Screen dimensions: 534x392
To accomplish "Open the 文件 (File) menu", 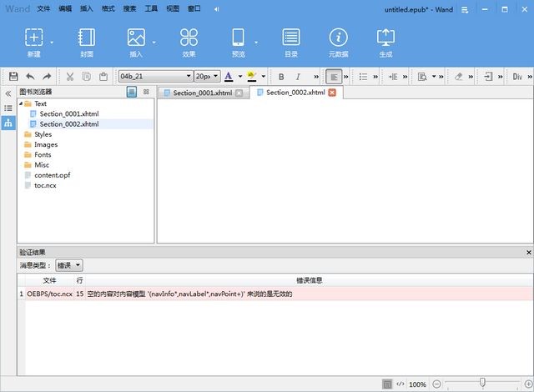I will (x=43, y=8).
